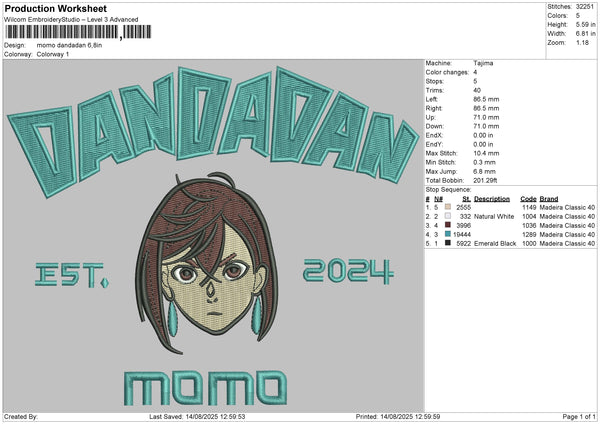
Task: Click the Natural White color swatch
Action: 448,216
